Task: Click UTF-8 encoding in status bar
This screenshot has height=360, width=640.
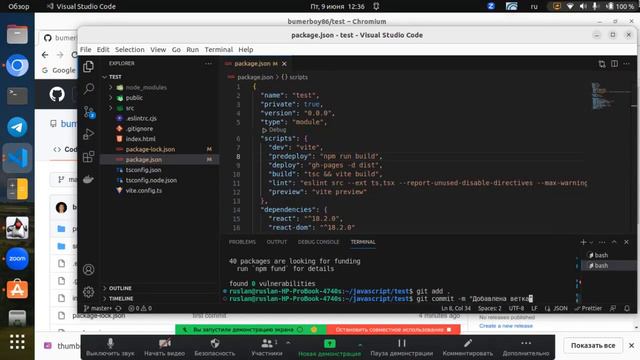Action: pos(516,308)
